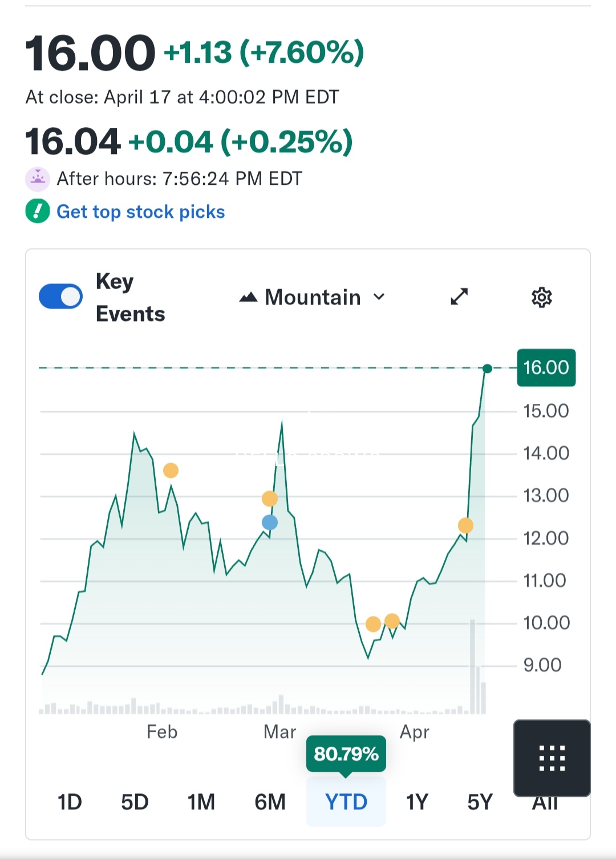Toggle the Key Events switch off
This screenshot has height=859, width=616.
(60, 297)
